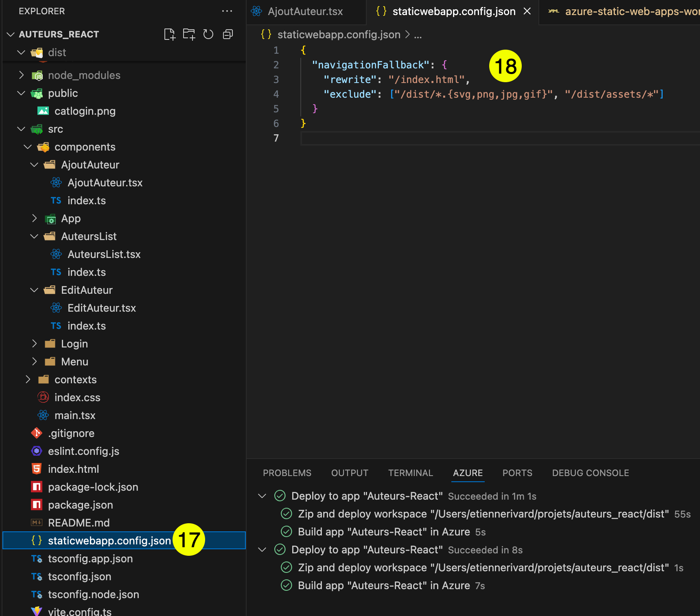Image resolution: width=700 pixels, height=616 pixels.
Task: Click the HTML icon beside index.html
Action: point(37,469)
